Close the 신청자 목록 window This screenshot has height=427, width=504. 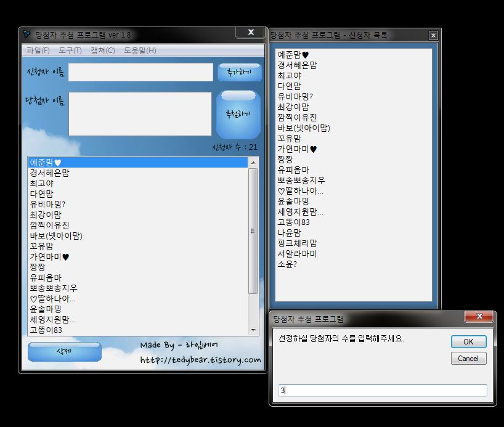click(433, 35)
